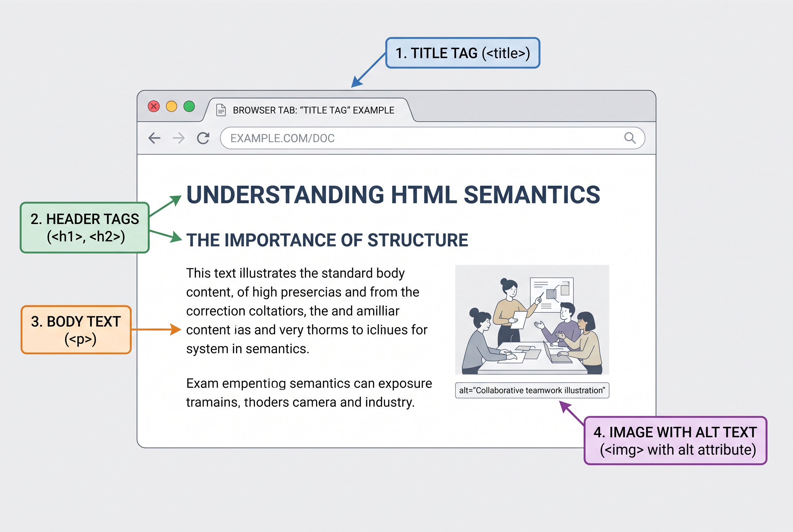This screenshot has height=532, width=793.
Task: Click the browser forward arrow
Action: [x=178, y=138]
